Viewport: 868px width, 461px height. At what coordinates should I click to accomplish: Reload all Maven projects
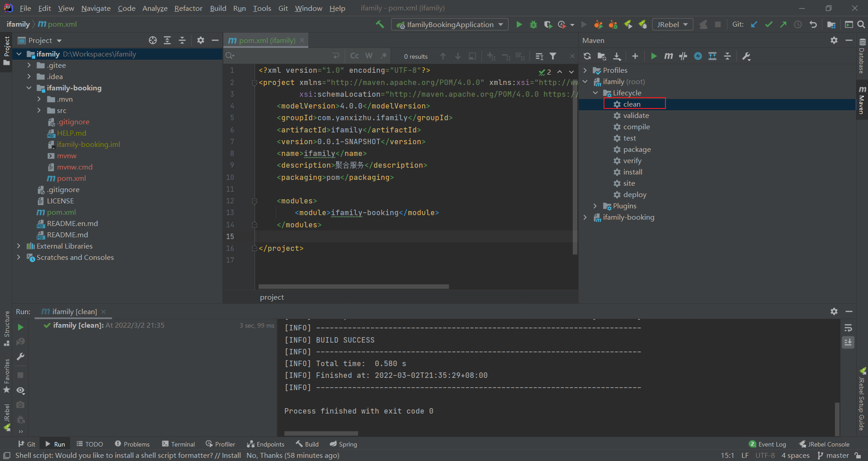(587, 56)
